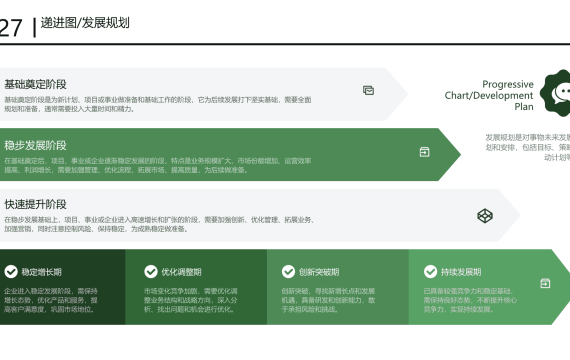Viewport: 570px width, 360px height.
Task: Click the description text under 优化调整期
Action: point(191,300)
